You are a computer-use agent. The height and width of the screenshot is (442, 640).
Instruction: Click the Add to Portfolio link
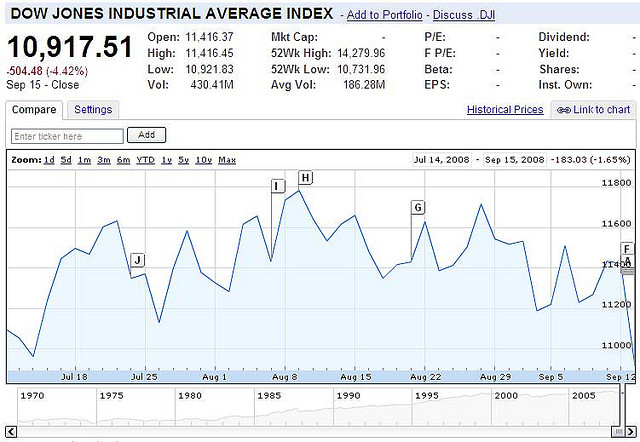click(384, 15)
